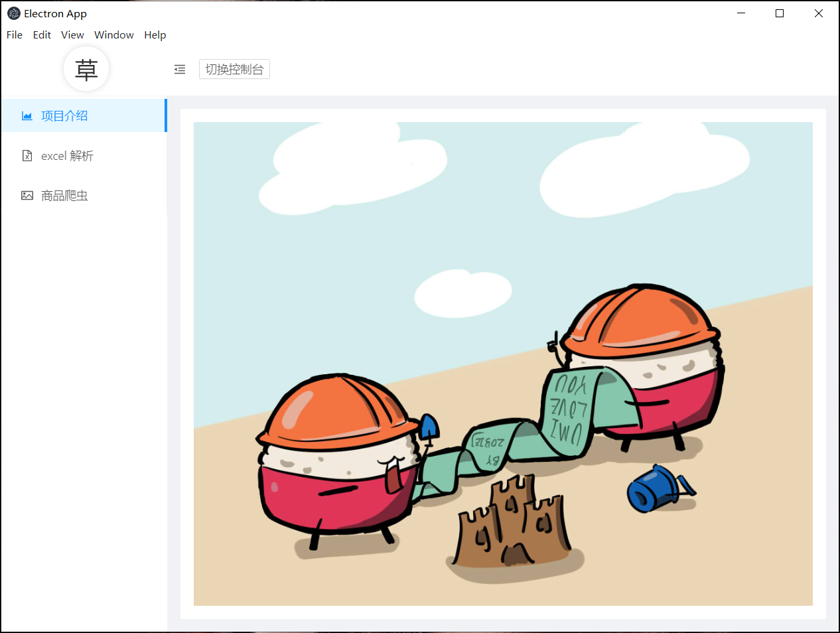Open the excel 解析 sidebar item
This screenshot has width=840, height=633.
click(x=84, y=155)
